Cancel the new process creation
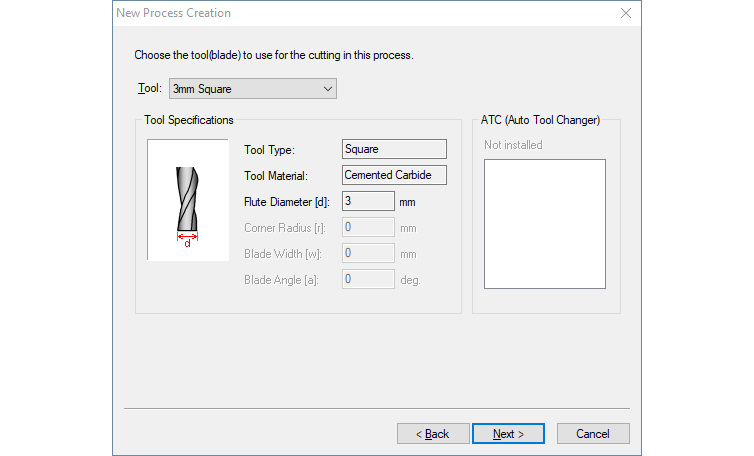This screenshot has width=754, height=456. pyautogui.click(x=593, y=434)
